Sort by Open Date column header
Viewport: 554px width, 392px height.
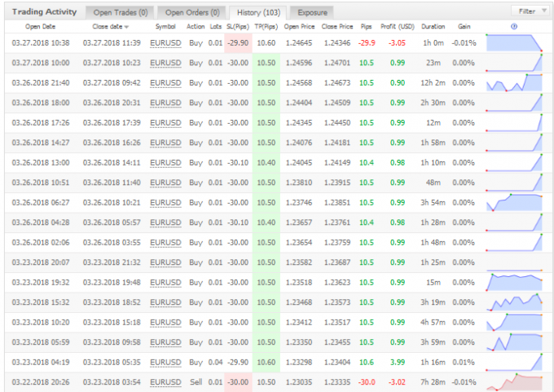pos(40,27)
